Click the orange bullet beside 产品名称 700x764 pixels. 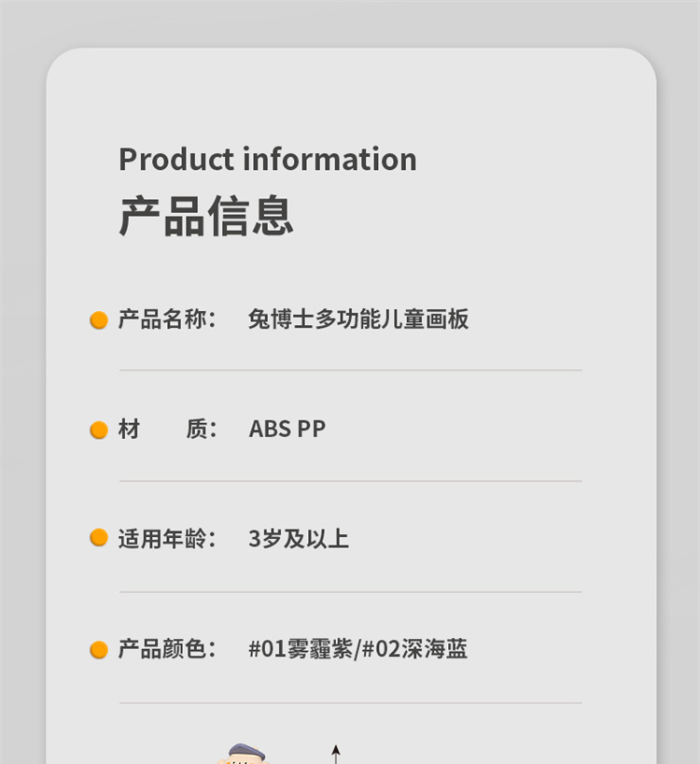pos(99,320)
